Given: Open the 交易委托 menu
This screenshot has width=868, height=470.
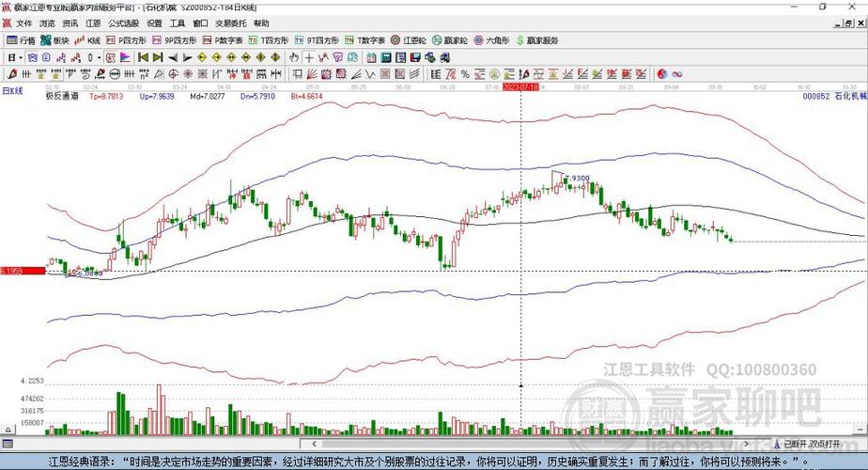Looking at the screenshot, I should tap(231, 23).
